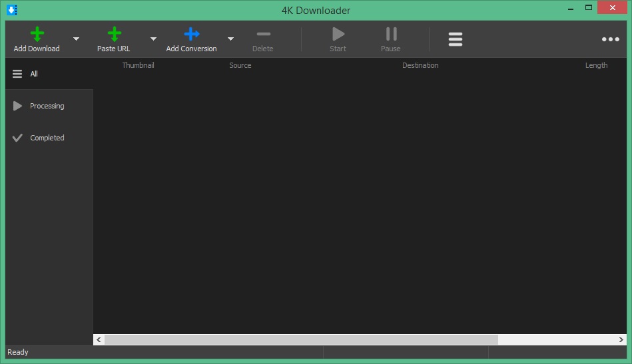Click the Ready status bar text
Viewport: 632px width, 364px height.
pos(18,352)
